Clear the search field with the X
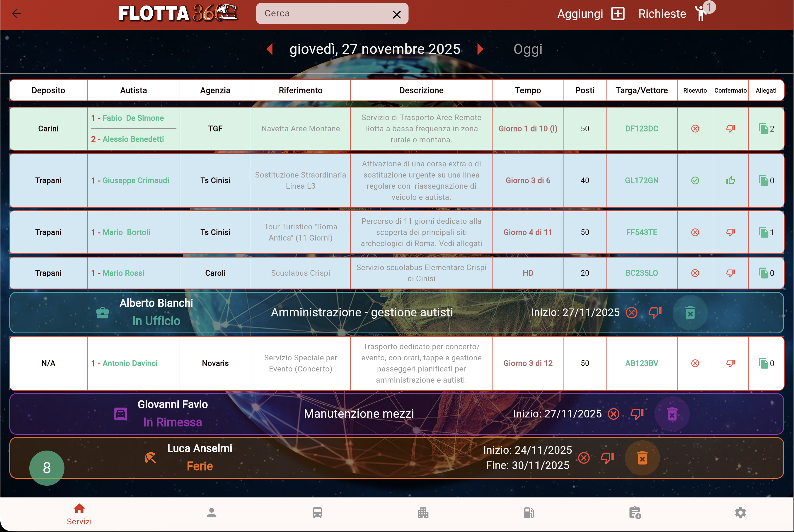 point(397,14)
